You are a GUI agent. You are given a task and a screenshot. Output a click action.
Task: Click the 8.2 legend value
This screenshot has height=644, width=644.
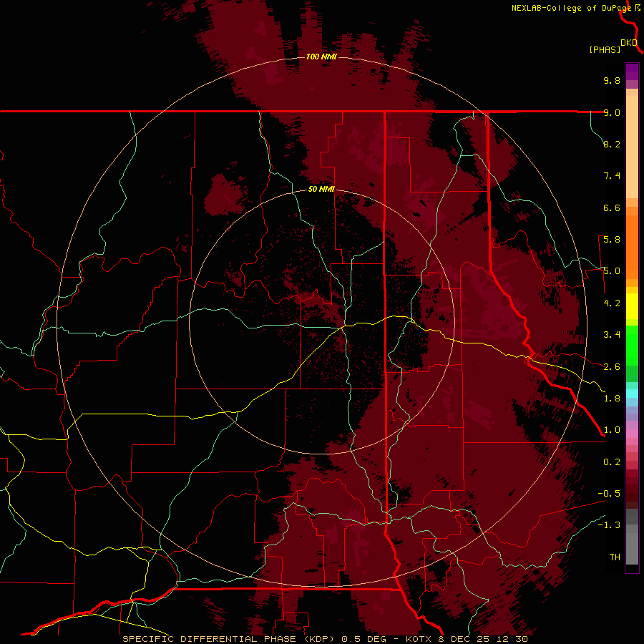pos(612,144)
